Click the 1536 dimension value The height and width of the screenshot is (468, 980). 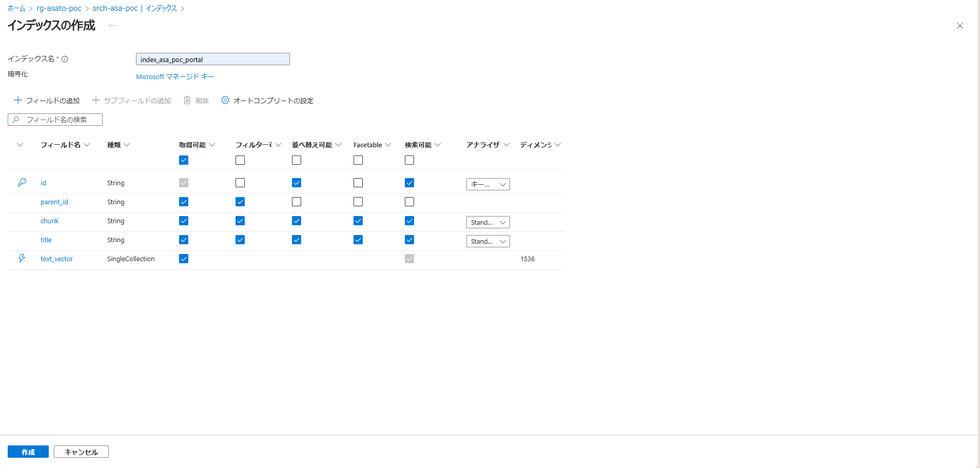pos(527,259)
